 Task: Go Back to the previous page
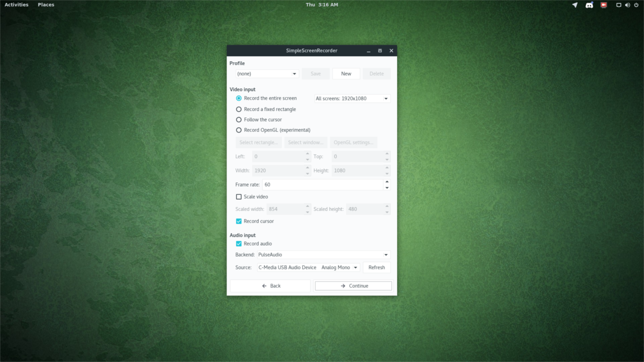270,286
